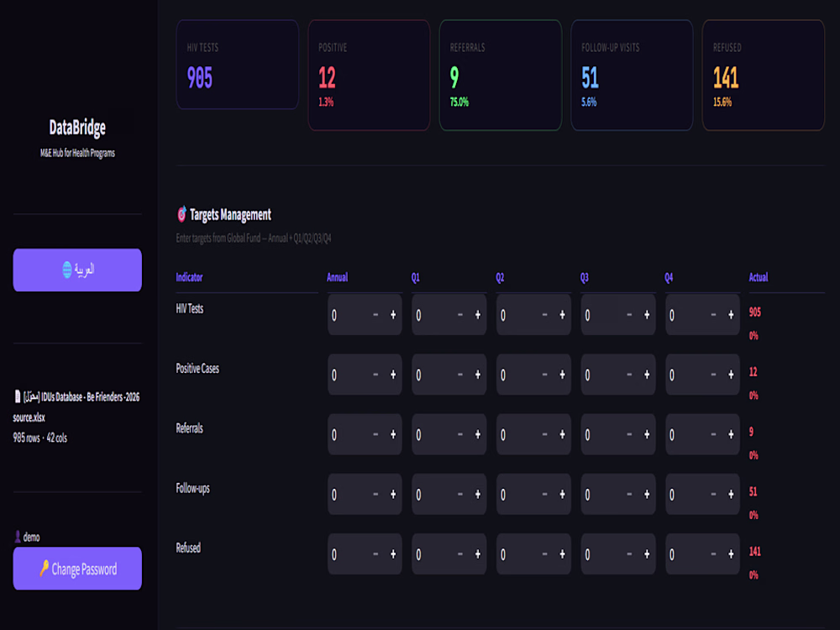Decrease Positive Cases Annual target with minus

click(375, 375)
